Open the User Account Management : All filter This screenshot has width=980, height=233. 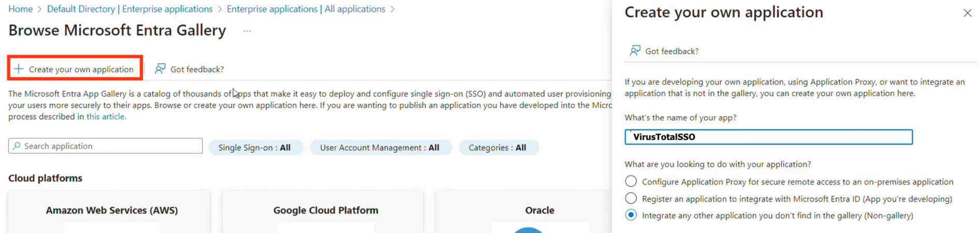380,148
